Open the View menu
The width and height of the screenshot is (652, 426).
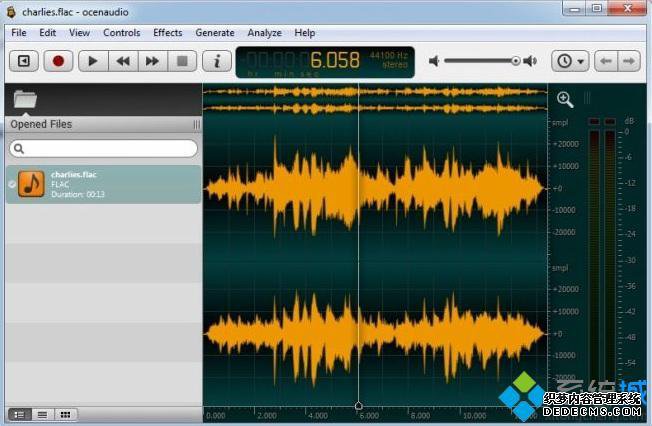click(79, 33)
